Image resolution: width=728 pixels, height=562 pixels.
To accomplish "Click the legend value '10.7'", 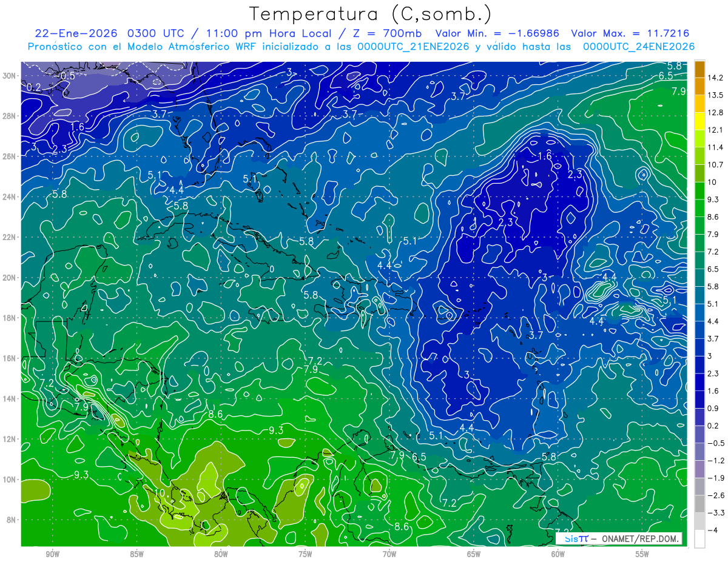I will pos(715,165).
